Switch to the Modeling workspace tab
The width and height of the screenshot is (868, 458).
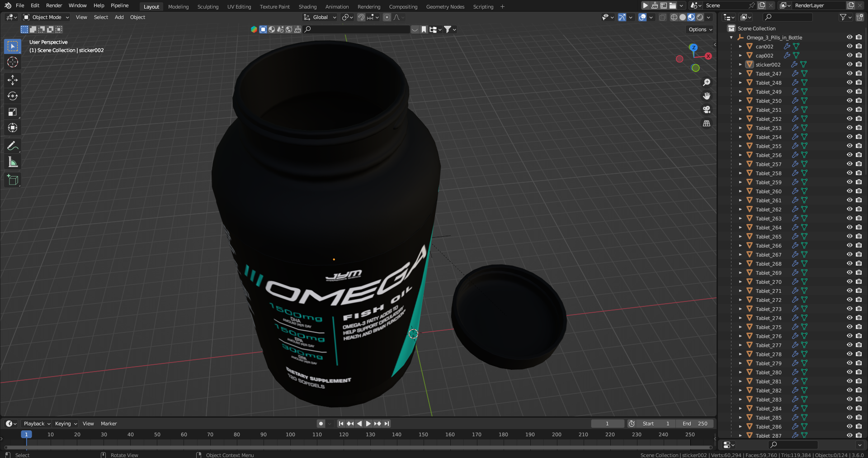(x=178, y=7)
